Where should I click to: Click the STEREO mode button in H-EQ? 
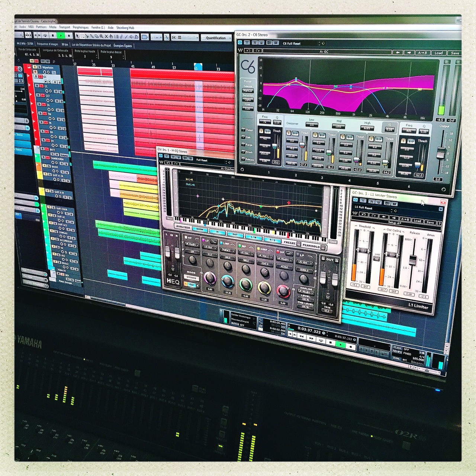click(x=192, y=277)
